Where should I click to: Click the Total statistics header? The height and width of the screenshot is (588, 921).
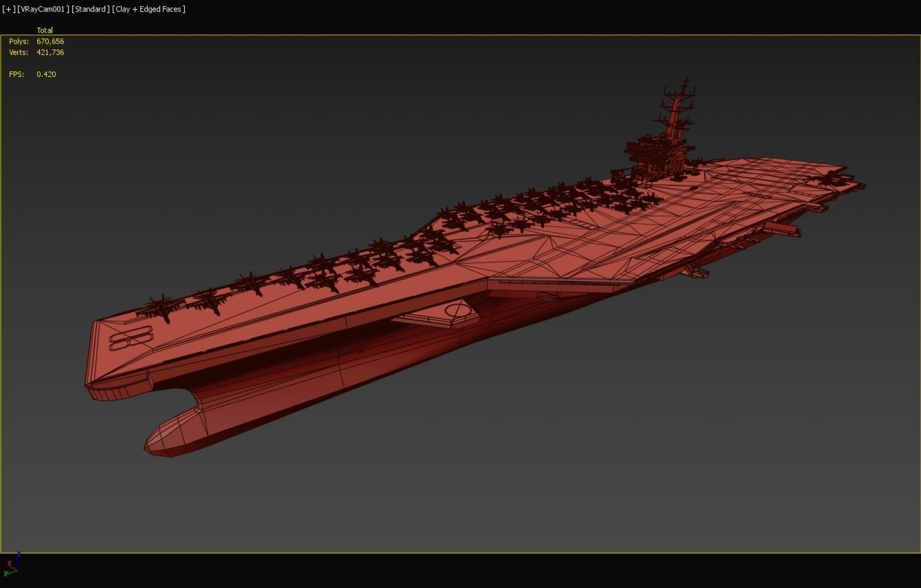click(45, 30)
